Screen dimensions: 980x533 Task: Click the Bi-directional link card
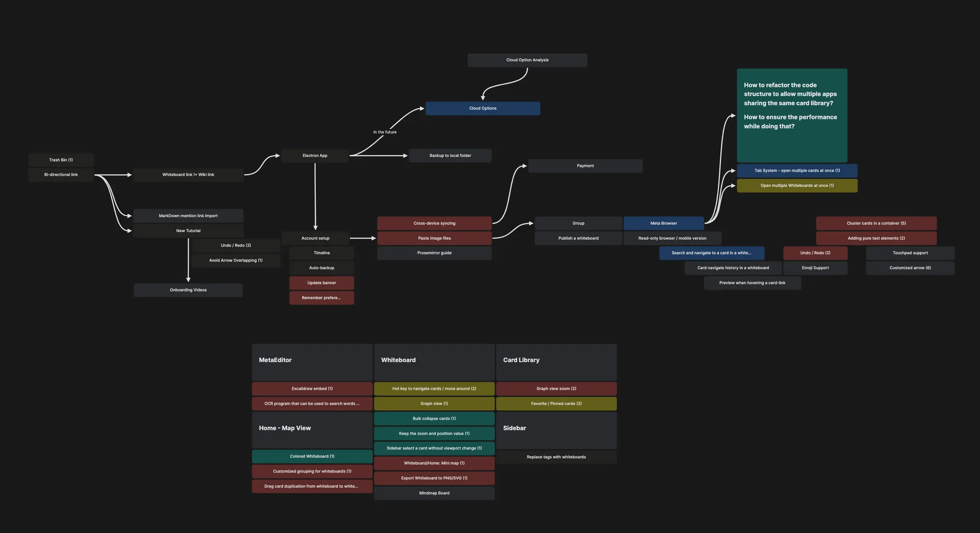[x=61, y=175]
